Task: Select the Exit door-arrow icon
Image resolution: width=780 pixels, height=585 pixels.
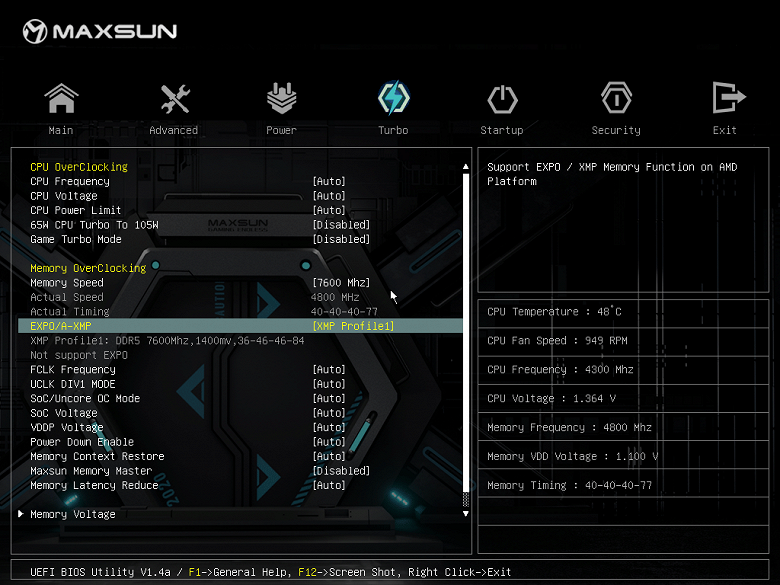Action: click(x=728, y=98)
